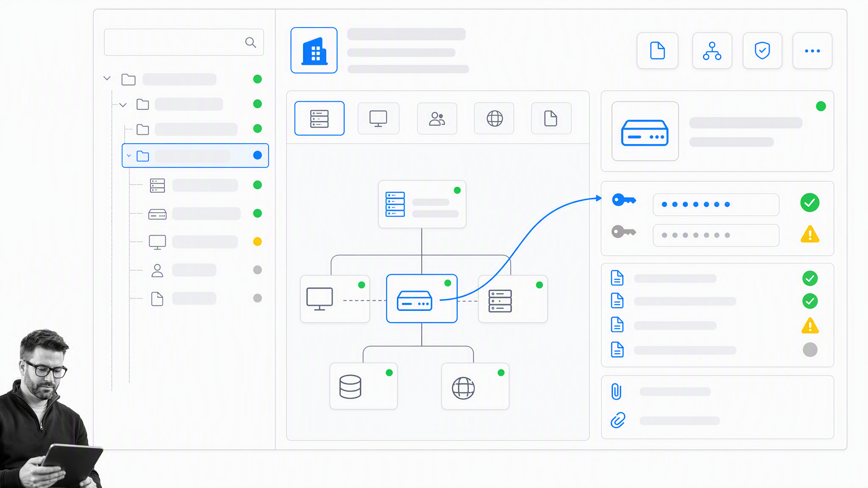The image size is (868, 488).
Task: Collapse the highlighted blue folder's chevron
Action: coord(129,156)
